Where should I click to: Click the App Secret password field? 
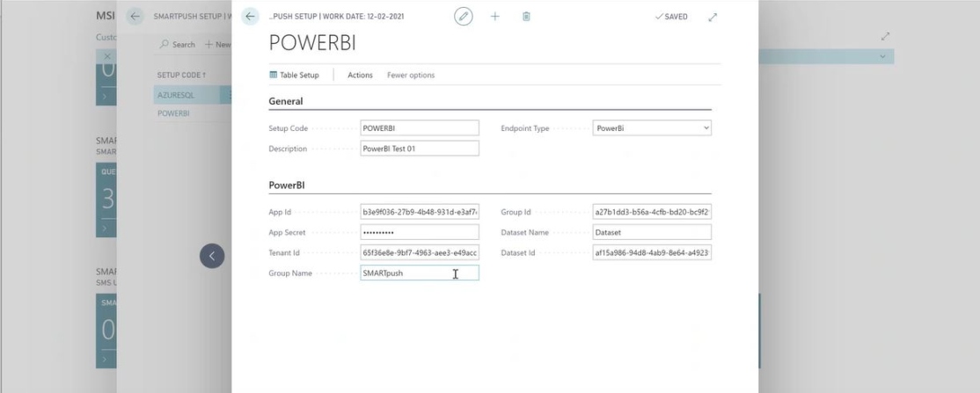pos(420,232)
